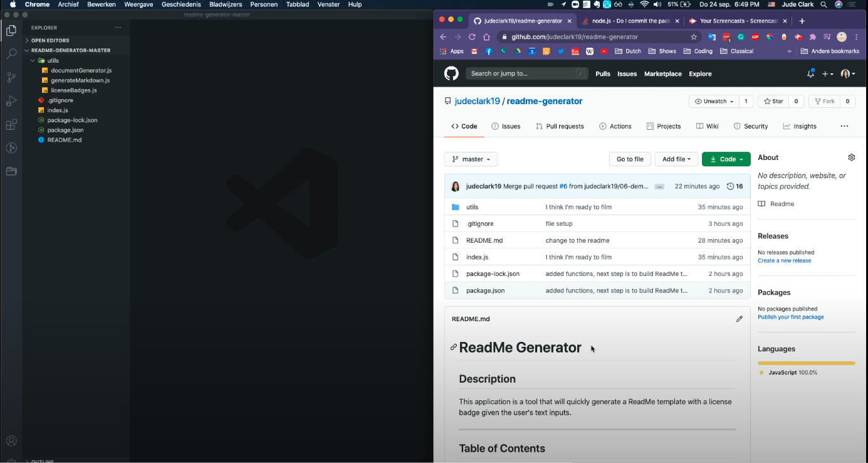This screenshot has height=463, width=868.
Task: Click the pencil icon to edit README.md
Action: [740, 319]
